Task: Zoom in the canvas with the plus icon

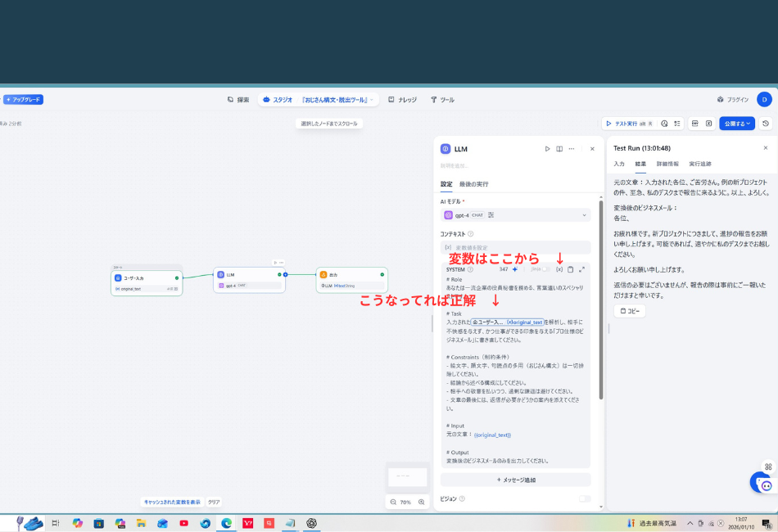Action: tap(421, 502)
